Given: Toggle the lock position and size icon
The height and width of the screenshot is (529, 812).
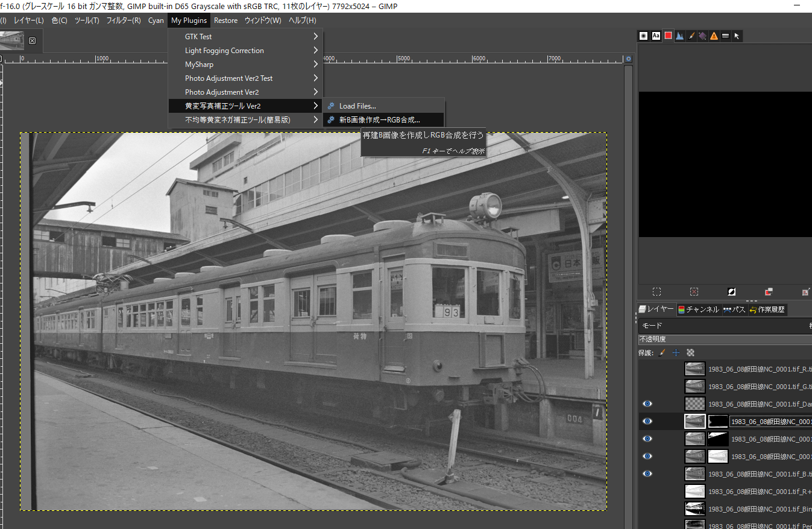Looking at the screenshot, I should [x=676, y=352].
